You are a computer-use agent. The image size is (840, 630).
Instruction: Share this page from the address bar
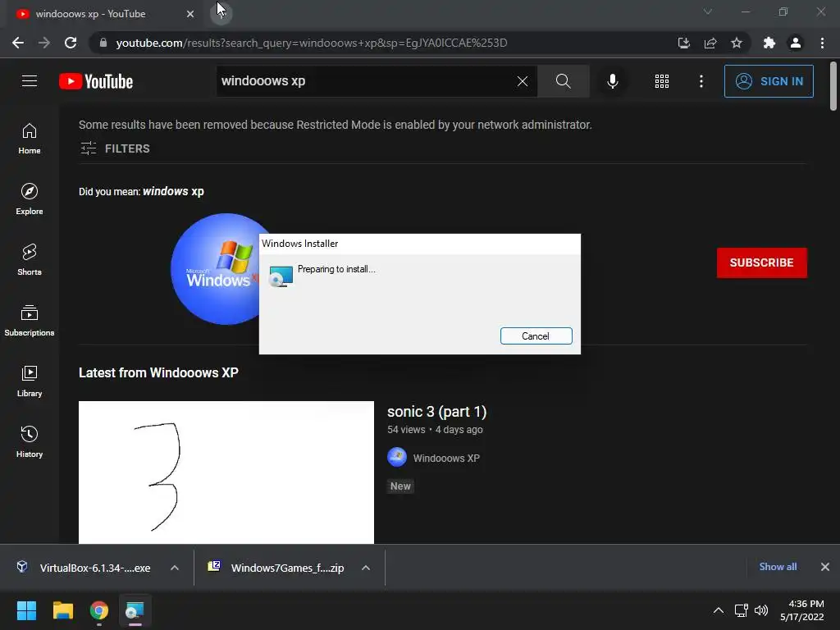[710, 43]
